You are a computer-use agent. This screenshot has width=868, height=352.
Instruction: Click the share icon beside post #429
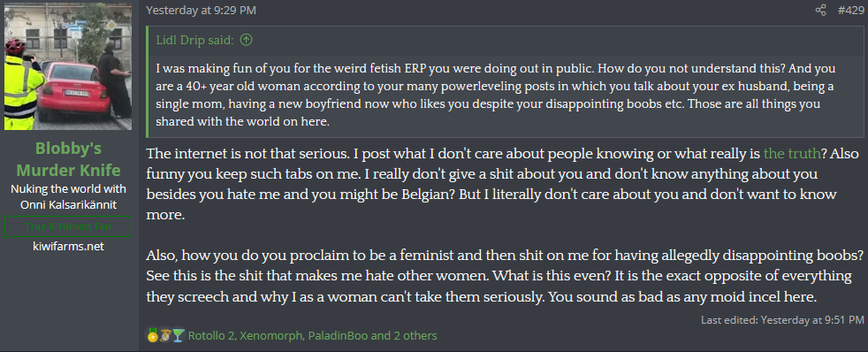(821, 10)
